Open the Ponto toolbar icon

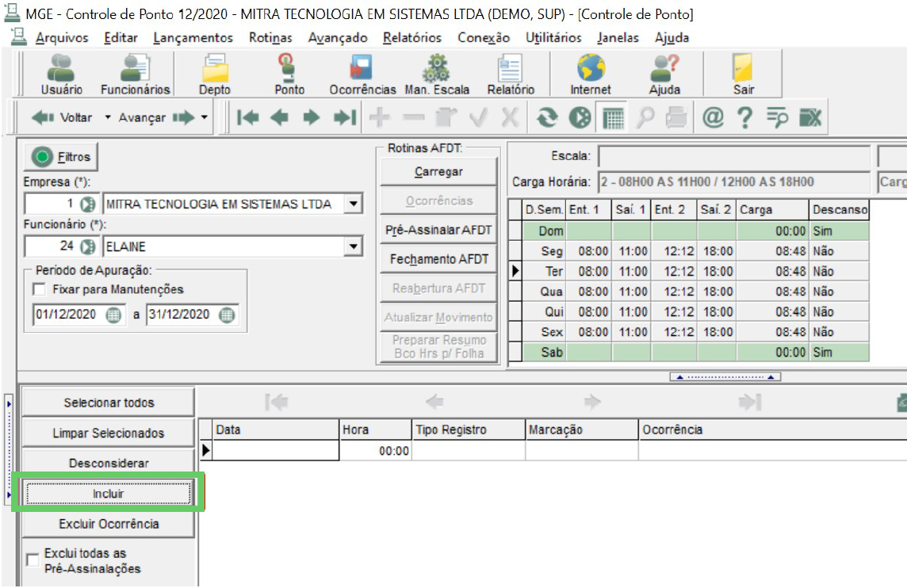click(x=289, y=74)
